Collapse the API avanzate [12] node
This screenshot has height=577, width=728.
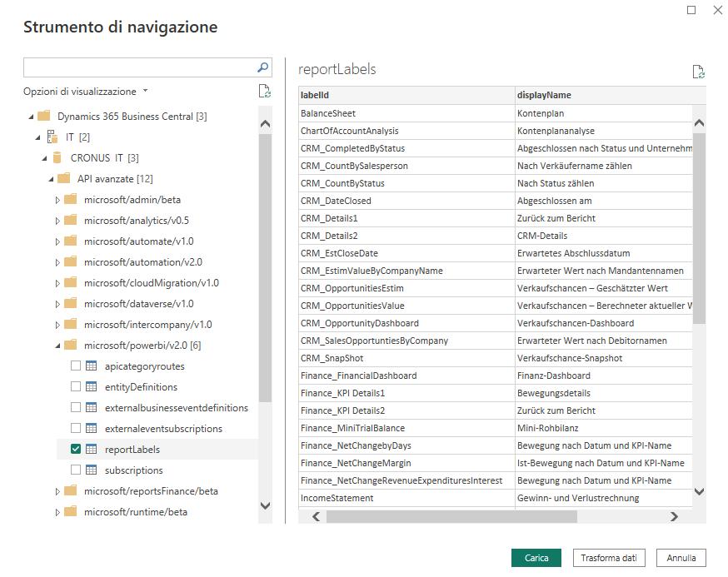(52, 179)
